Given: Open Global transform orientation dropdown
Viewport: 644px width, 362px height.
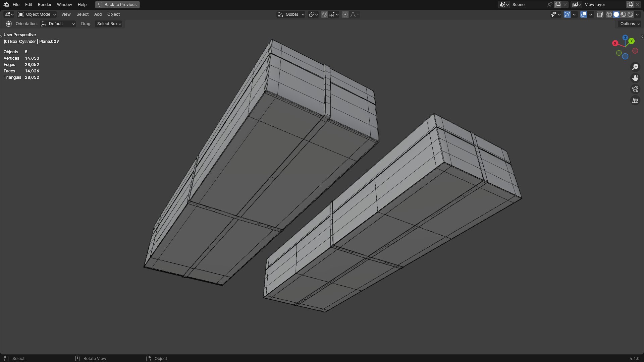Looking at the screenshot, I should pos(291,14).
